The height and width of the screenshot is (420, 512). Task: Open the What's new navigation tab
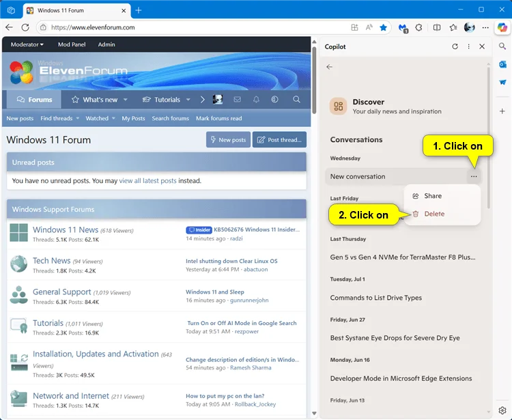[x=95, y=100]
